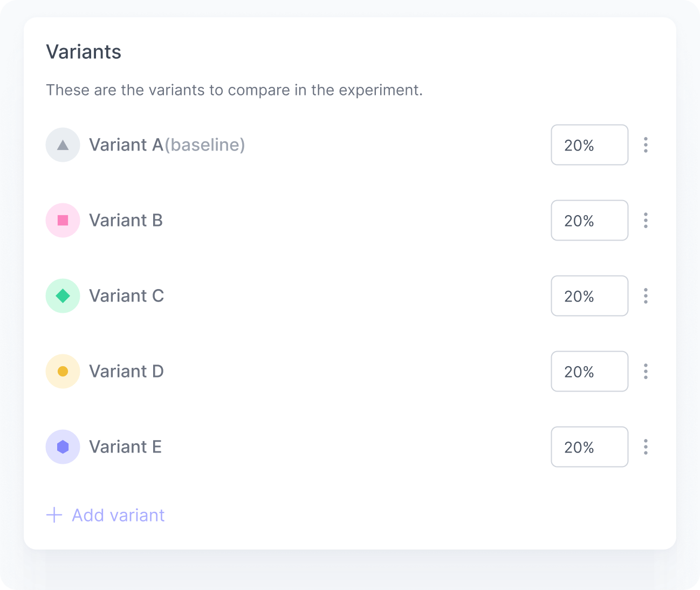Click the purple hexagon icon for Variant E

[x=63, y=447]
